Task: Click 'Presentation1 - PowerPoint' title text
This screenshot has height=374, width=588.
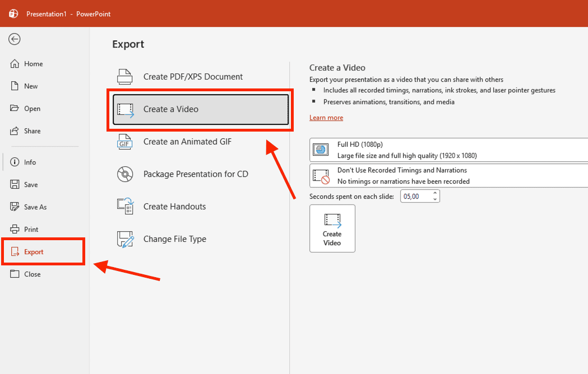Action: tap(68, 14)
